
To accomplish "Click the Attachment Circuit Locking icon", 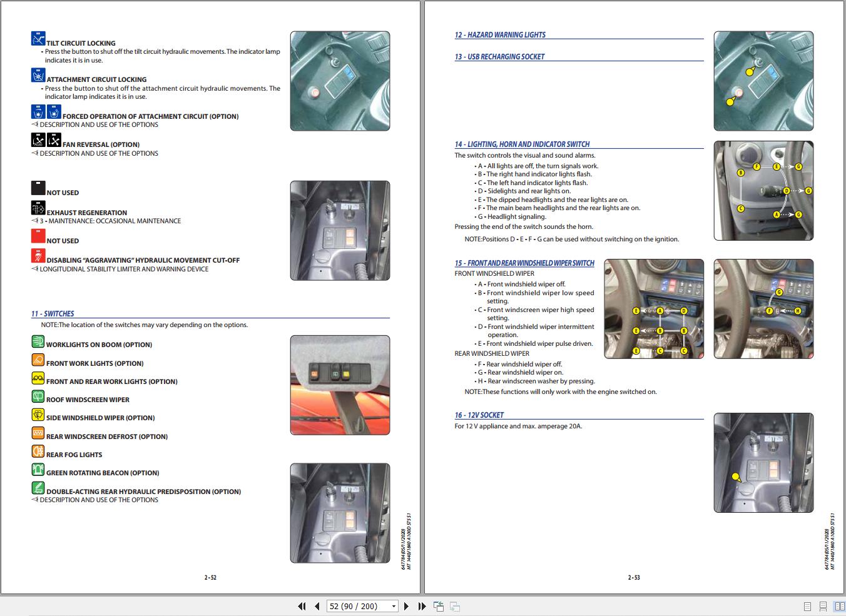I will 38,75.
